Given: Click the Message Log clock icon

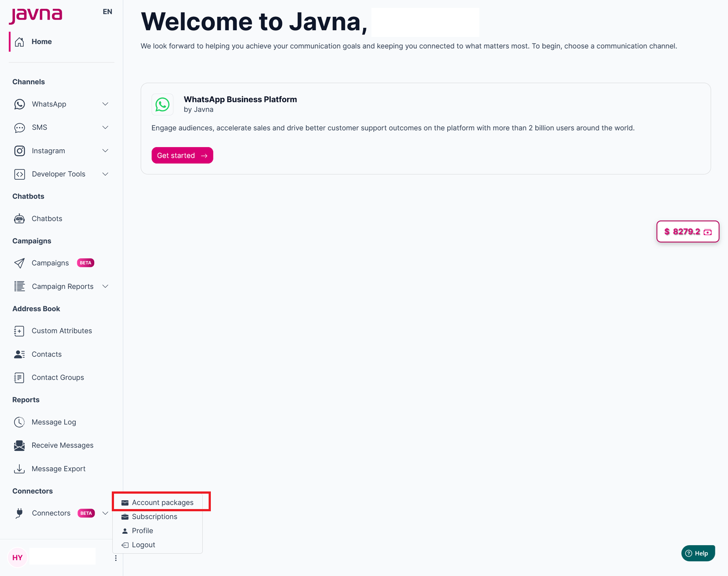Looking at the screenshot, I should 19,422.
